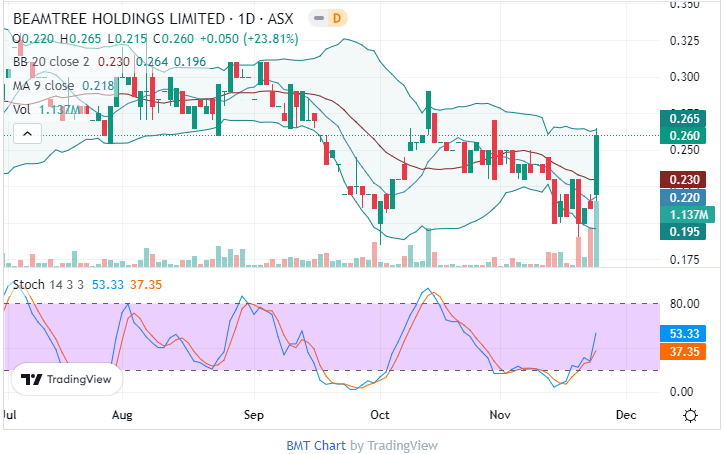Viewport: 725px width, 454px height.
Task: Open chart settings gear icon
Action: [x=690, y=415]
